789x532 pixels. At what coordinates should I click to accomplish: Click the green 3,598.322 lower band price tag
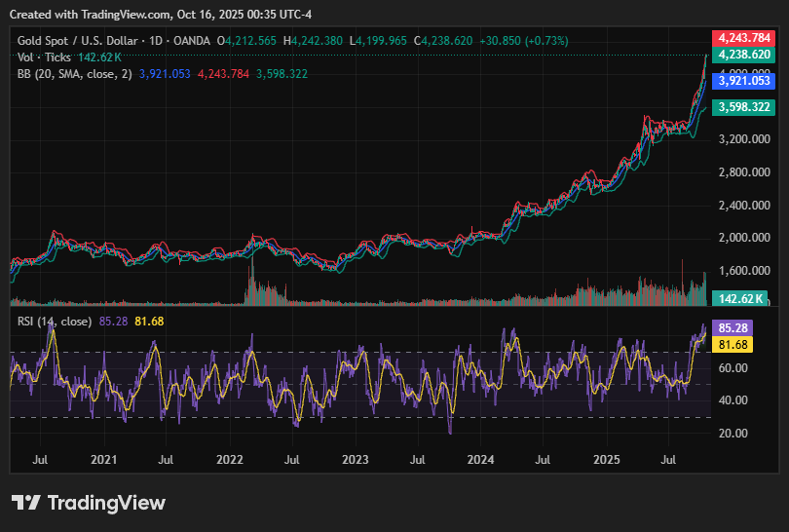743,107
